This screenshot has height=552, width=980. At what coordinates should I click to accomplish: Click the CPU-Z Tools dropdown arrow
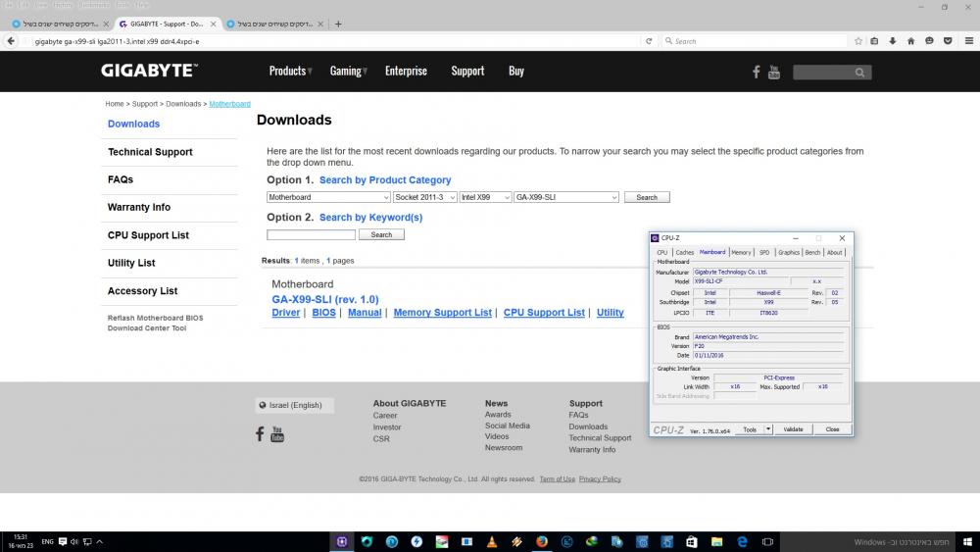[768, 429]
